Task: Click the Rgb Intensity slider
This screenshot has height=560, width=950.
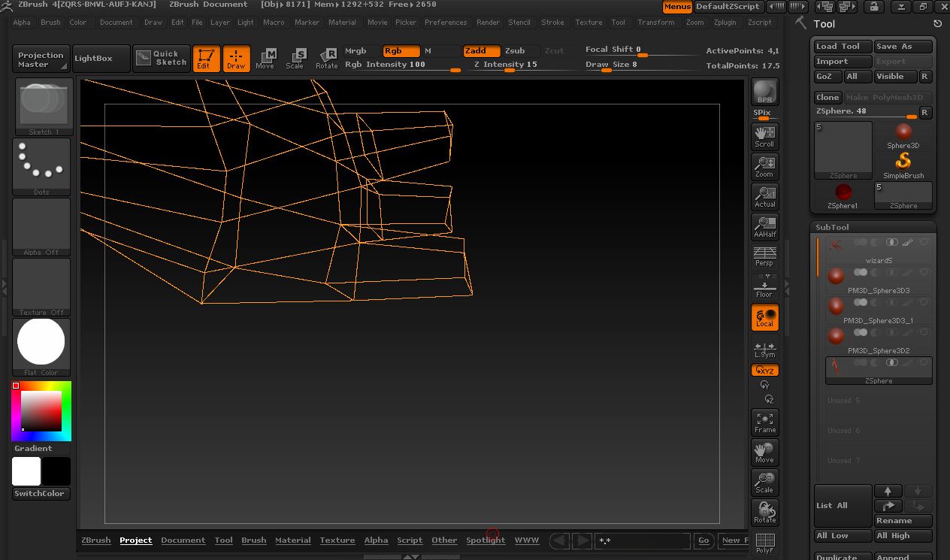Action: coord(402,65)
